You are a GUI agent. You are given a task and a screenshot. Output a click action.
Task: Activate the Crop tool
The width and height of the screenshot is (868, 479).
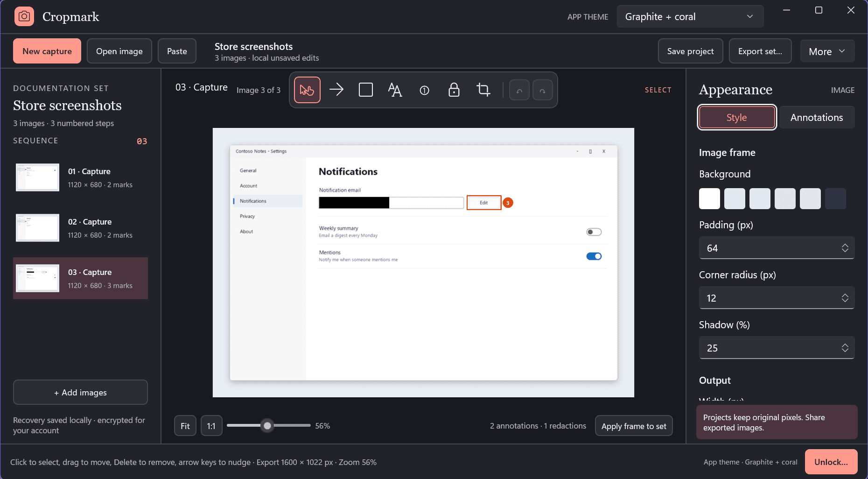tap(483, 90)
